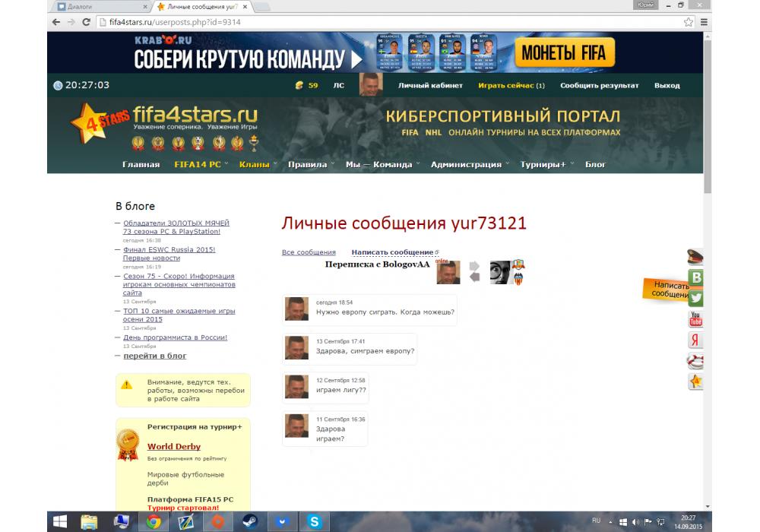Open Финал ESWC Russia 2015 blog post
Screen dimensions: 760x532
tap(169, 254)
